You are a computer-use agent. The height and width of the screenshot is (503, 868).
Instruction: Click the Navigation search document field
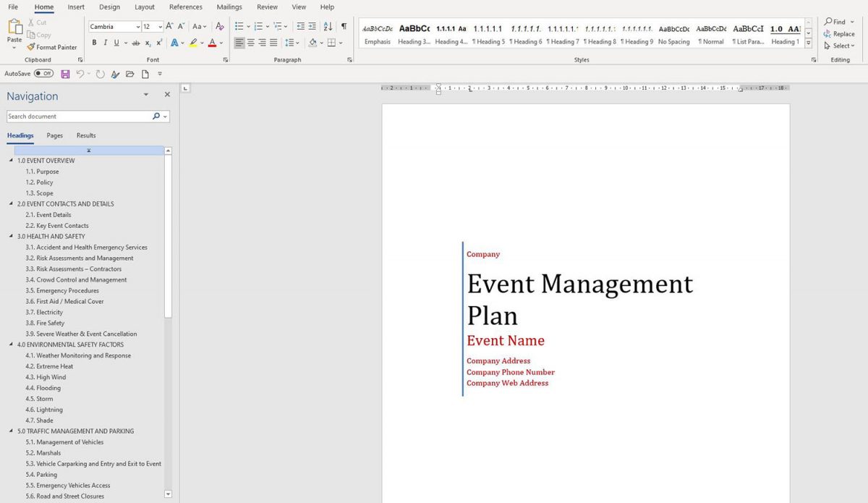tap(80, 116)
